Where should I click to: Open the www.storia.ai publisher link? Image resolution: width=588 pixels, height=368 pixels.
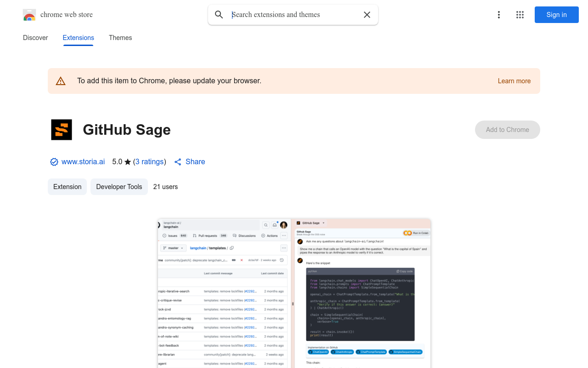coord(83,162)
